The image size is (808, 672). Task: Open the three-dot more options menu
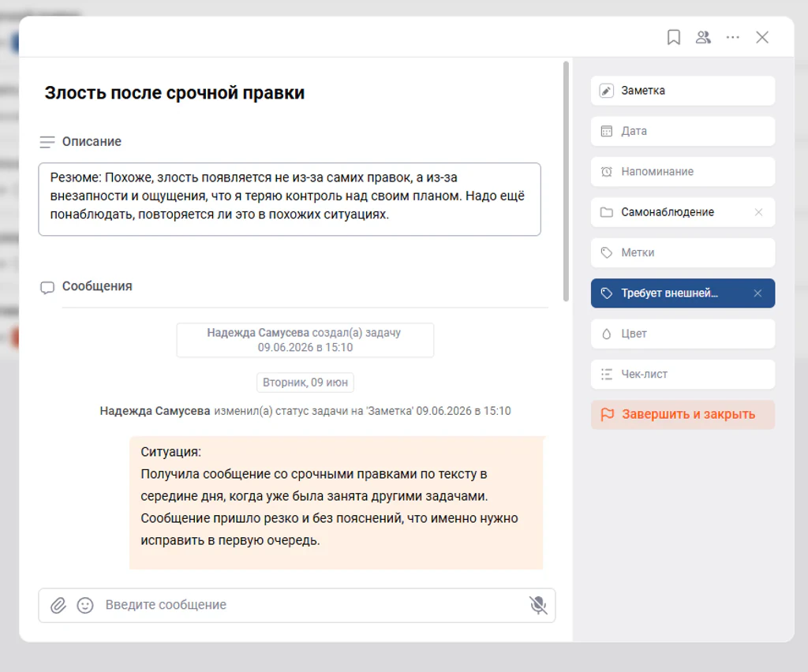(733, 38)
